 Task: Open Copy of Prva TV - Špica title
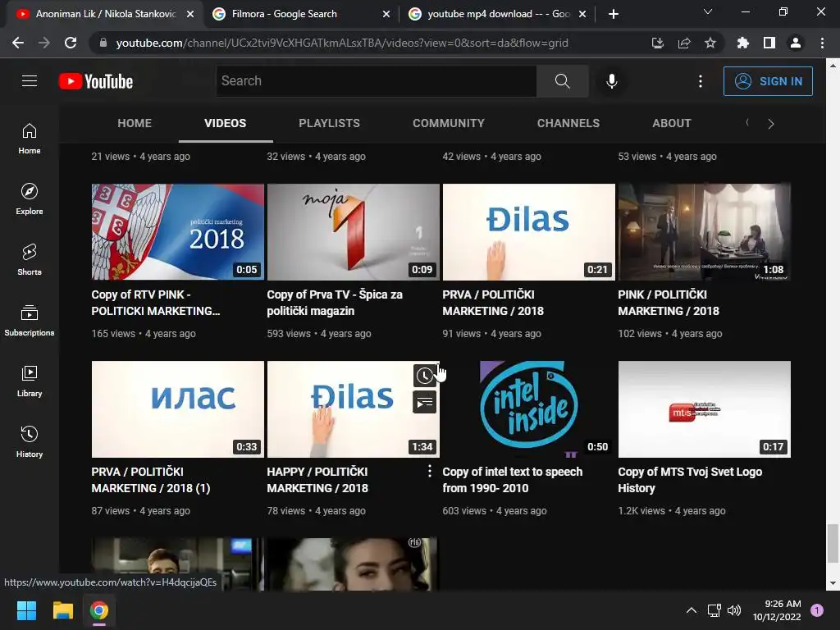click(335, 303)
